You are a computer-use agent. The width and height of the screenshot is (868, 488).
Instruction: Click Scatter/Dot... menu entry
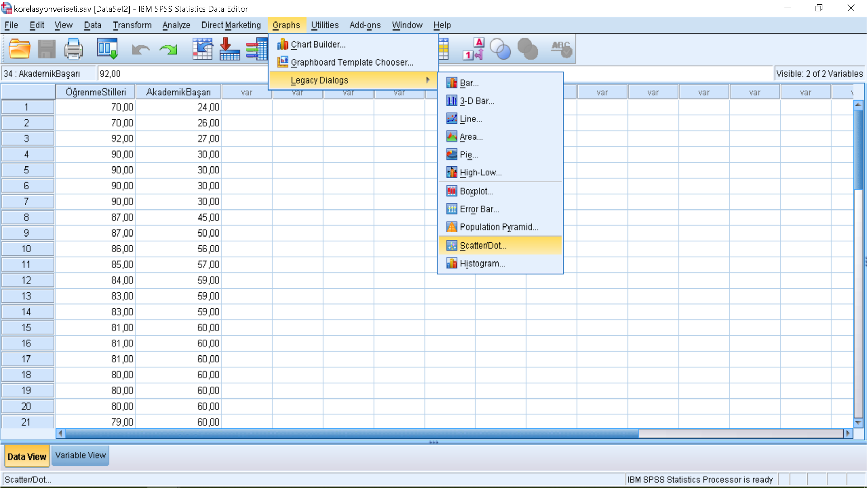pos(500,246)
